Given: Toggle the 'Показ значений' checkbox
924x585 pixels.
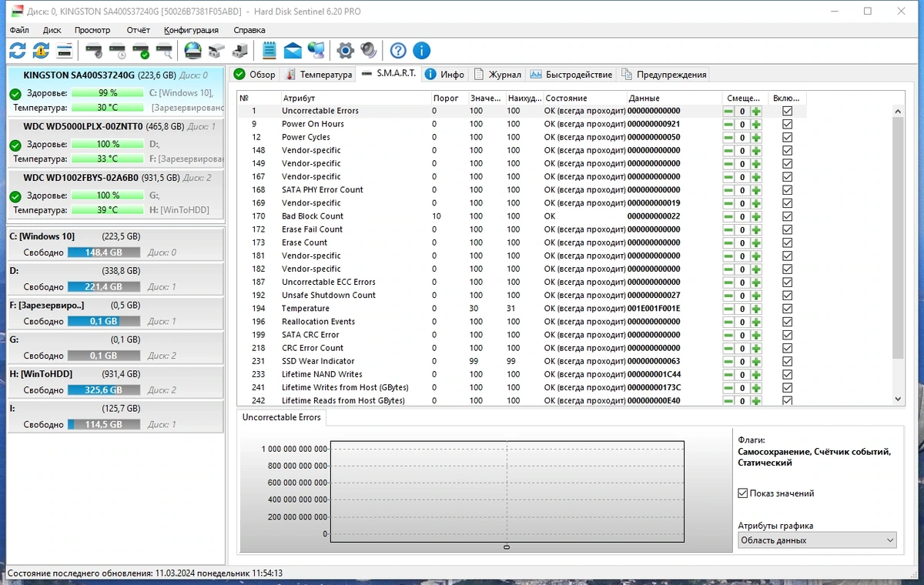Looking at the screenshot, I should pyautogui.click(x=742, y=493).
